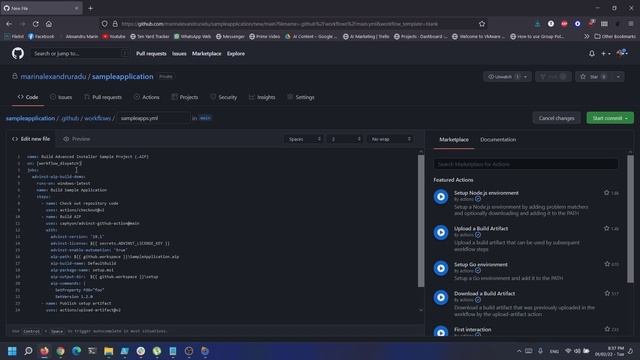Open the Windows Start menu
The image size is (640, 360).
[12, 351]
